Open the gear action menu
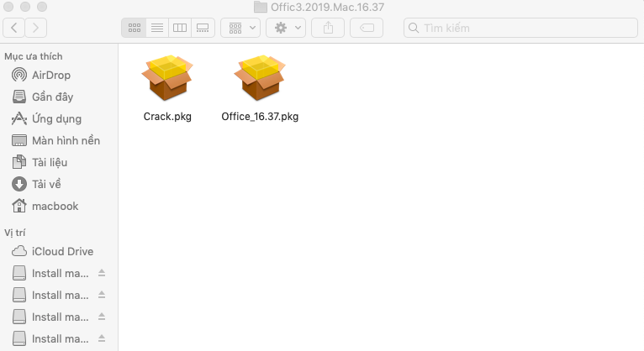Screen dimensions: 644x351 [x=286, y=28]
